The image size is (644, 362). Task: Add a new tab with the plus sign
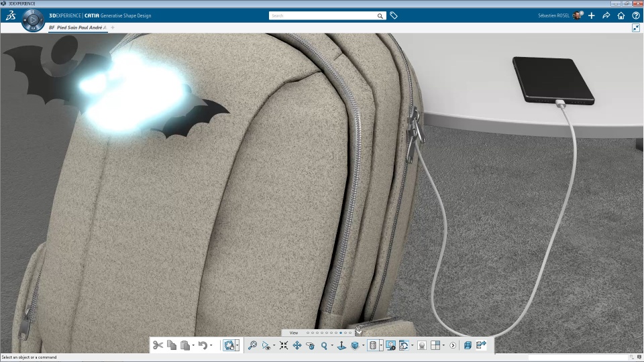click(113, 27)
